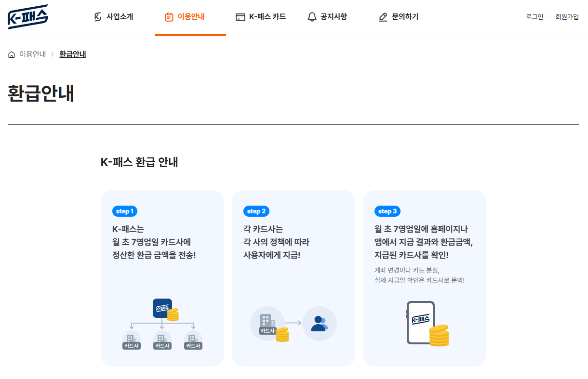Click the 계좌 변경이나 카드 분실 note
Screen dimensions: 588x379
419,275
